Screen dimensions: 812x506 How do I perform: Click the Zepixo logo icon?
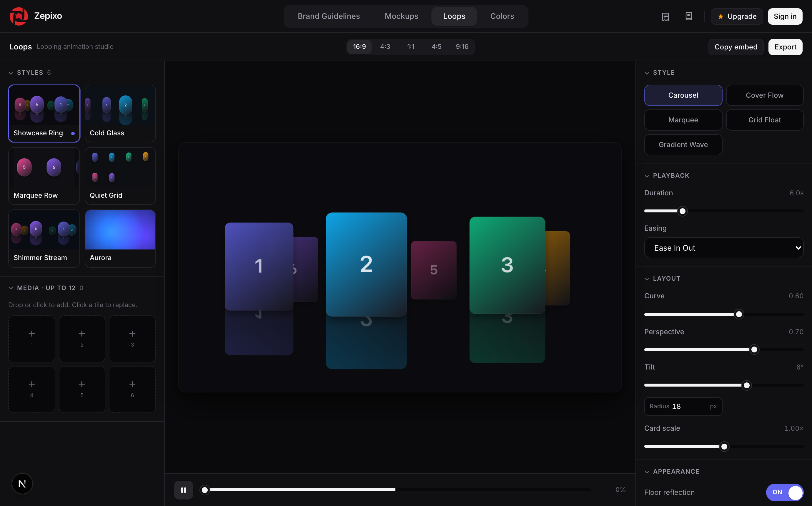[x=19, y=16]
